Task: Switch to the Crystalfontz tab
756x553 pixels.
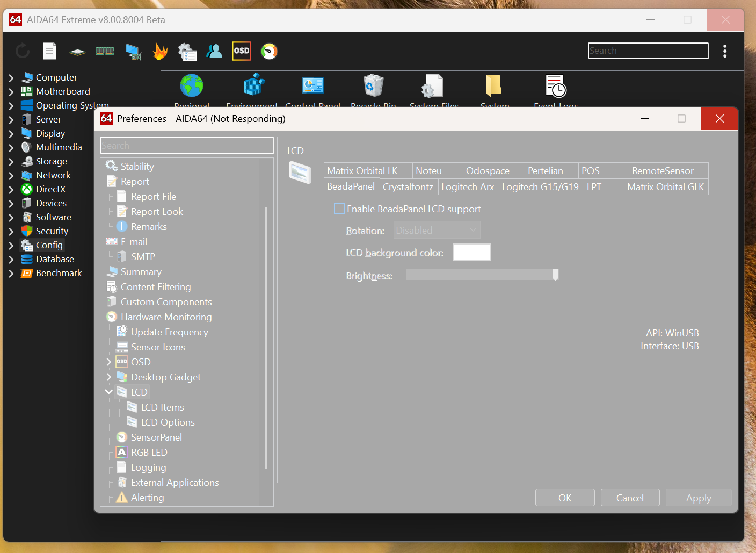Action: 408,187
